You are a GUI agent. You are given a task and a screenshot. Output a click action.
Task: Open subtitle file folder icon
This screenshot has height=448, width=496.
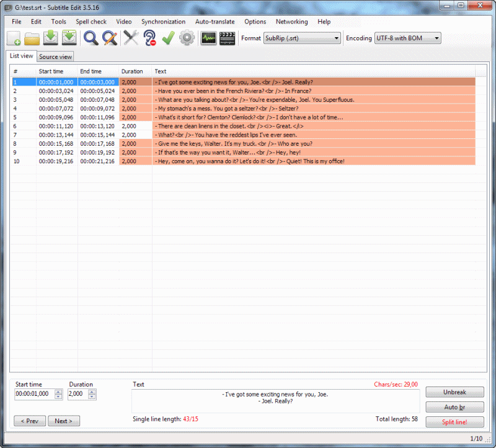coord(32,38)
